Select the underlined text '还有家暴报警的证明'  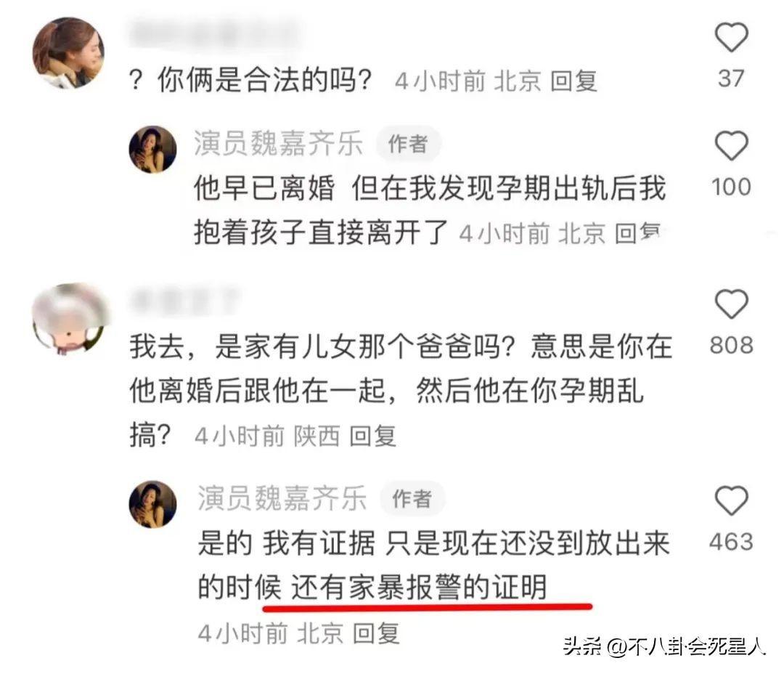pyautogui.click(x=419, y=587)
